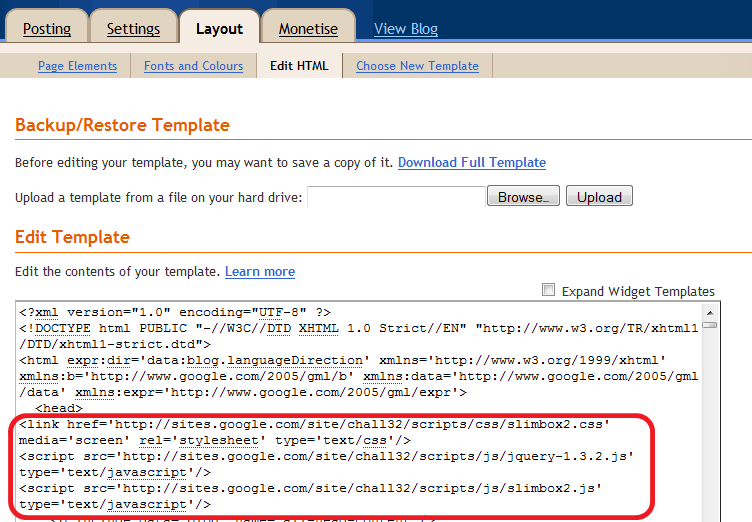The height and width of the screenshot is (522, 752).
Task: Open Choose New Template sub-tab
Action: 417,66
